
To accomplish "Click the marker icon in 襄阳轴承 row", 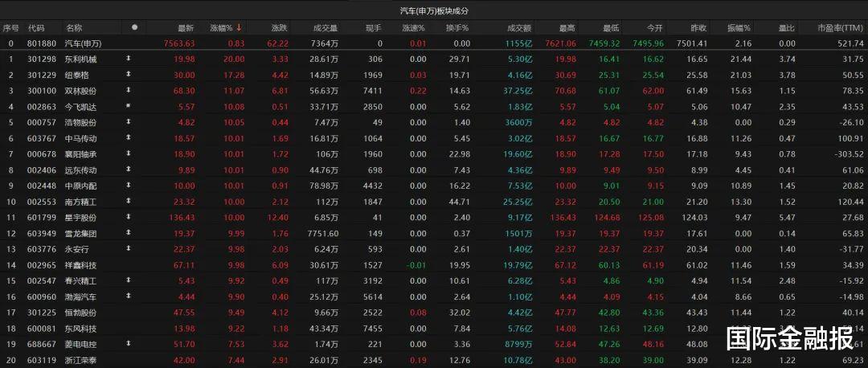I will pos(129,153).
